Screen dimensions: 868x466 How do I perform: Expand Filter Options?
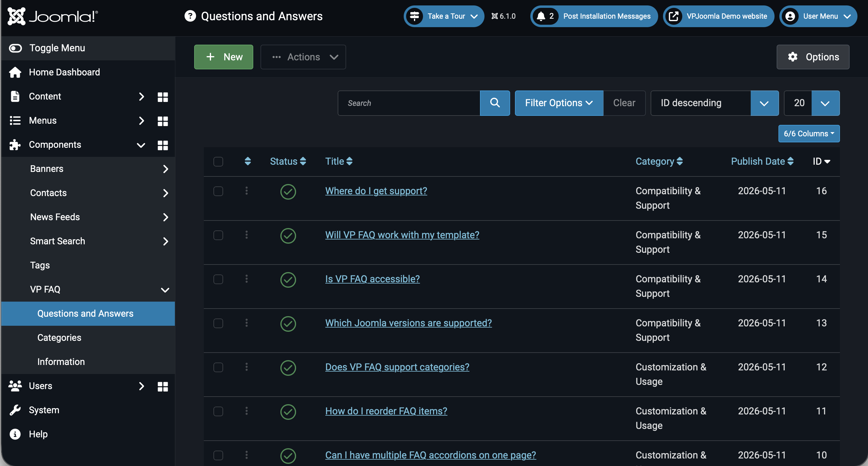(x=559, y=103)
